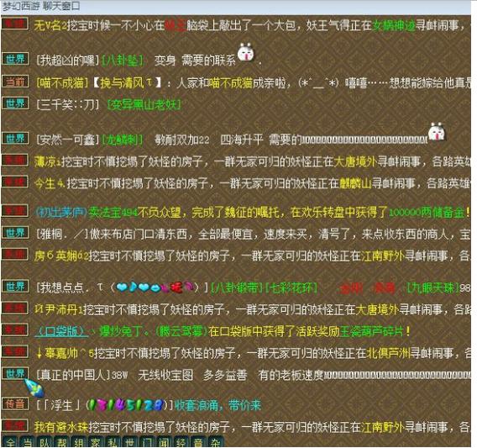Click player name 今生4
Viewport: 477px width, 448px height.
point(50,183)
